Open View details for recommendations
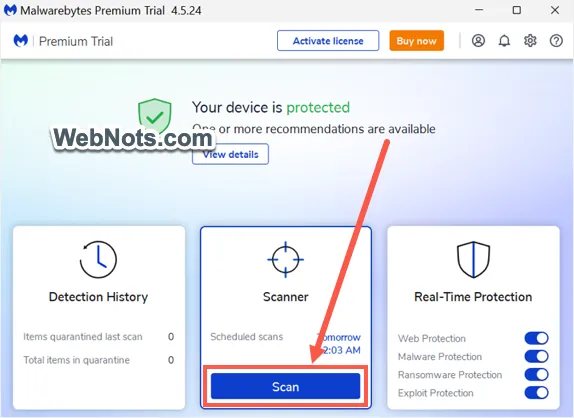 (230, 154)
